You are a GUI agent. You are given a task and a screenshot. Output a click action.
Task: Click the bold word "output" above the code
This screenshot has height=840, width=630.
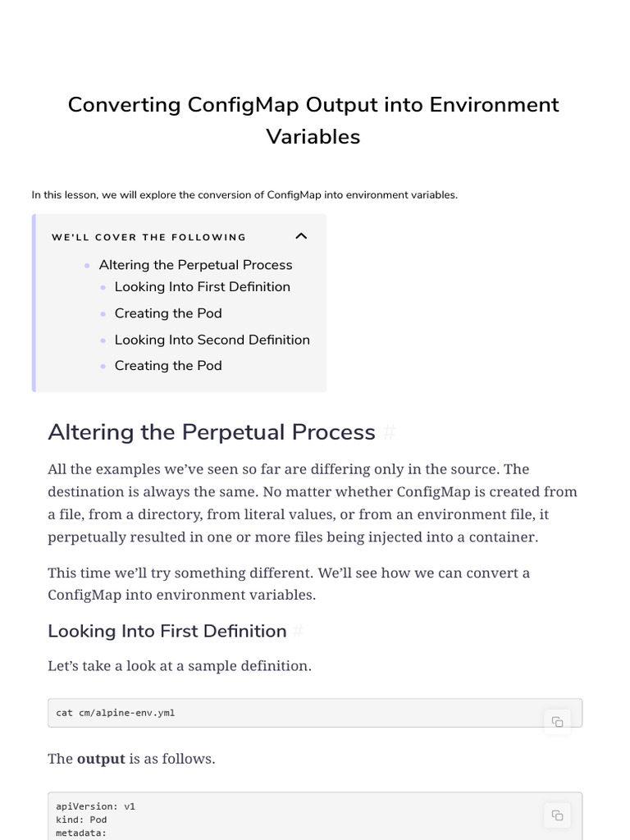pos(101,759)
